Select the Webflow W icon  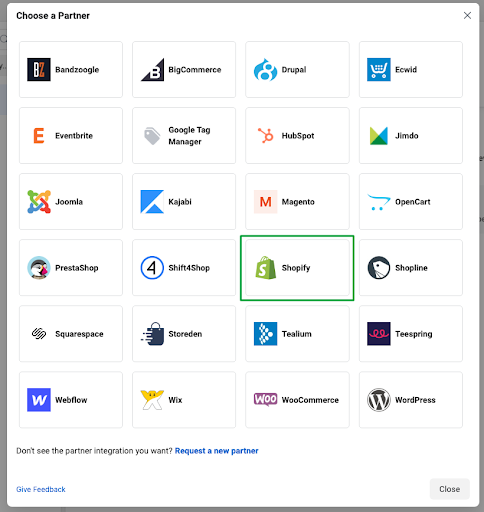(x=39, y=399)
